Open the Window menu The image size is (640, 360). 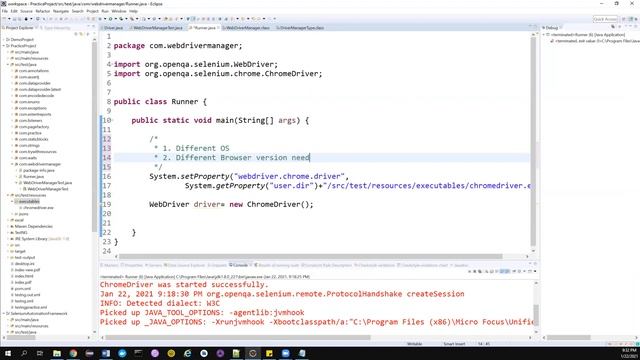(119, 11)
